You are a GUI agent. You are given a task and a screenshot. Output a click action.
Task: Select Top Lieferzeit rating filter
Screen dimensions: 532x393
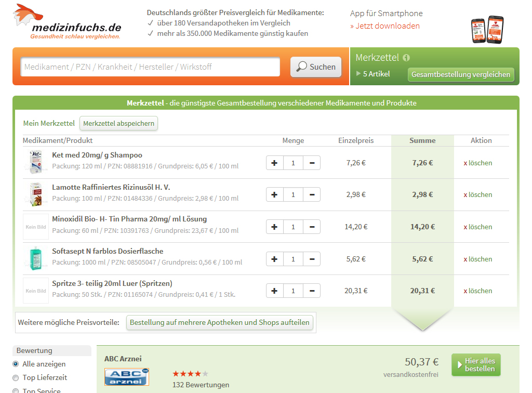[x=16, y=377]
